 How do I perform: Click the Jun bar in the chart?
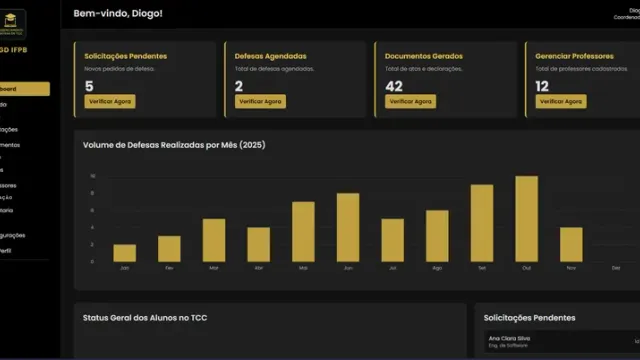(348, 227)
